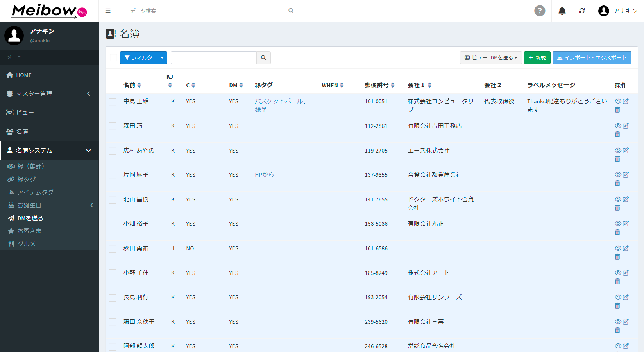This screenshot has width=644, height=352.
Task: Edit record of 広村 あやの
Action: [x=626, y=151]
